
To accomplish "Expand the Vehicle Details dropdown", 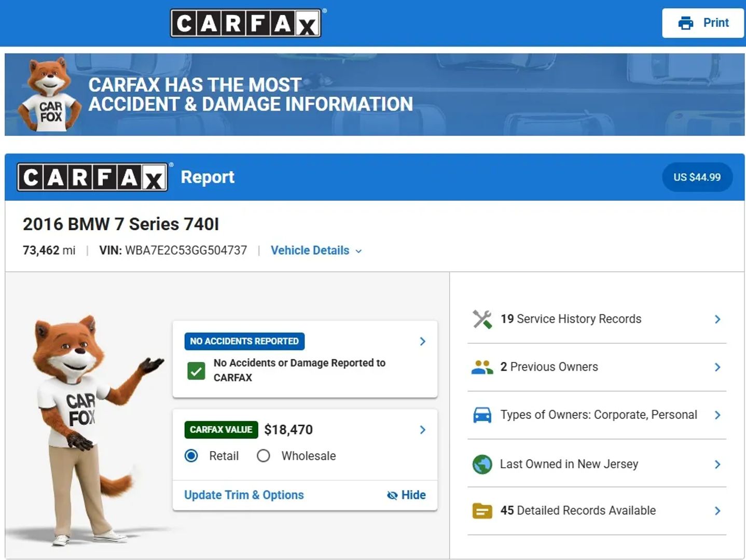I will 316,250.
